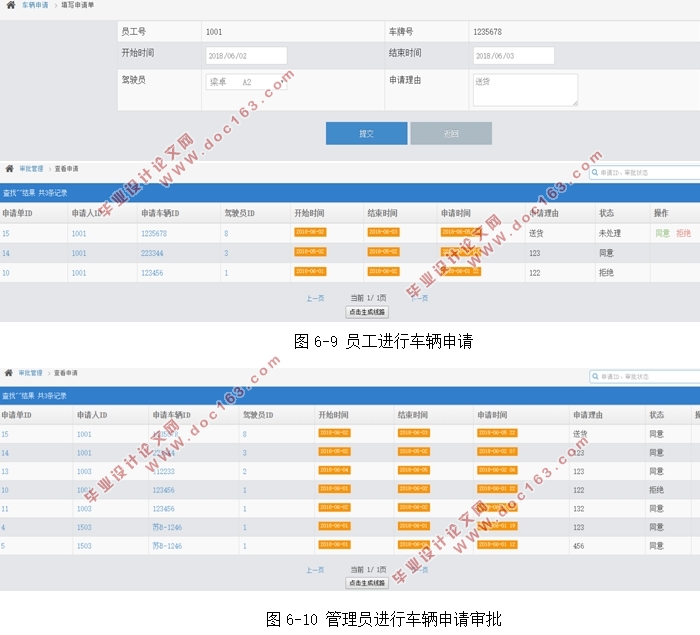
Task: Open application ID 4 in the bottom table
Action: click(x=3, y=527)
